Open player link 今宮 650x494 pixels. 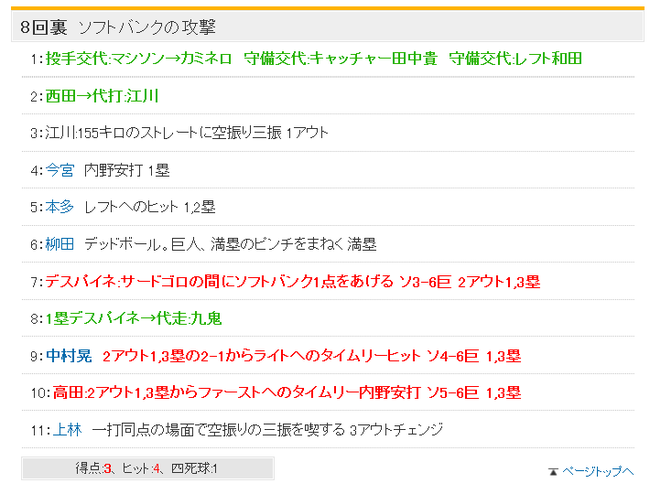60,170
